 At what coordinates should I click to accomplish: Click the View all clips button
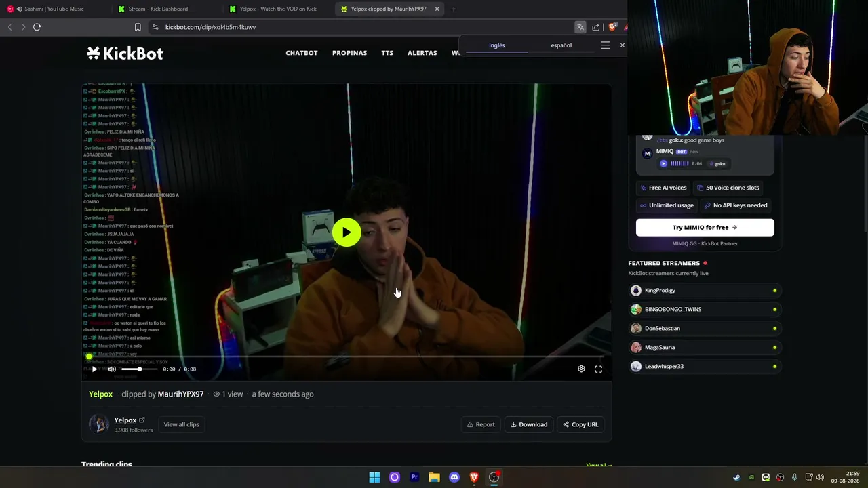[181, 424]
